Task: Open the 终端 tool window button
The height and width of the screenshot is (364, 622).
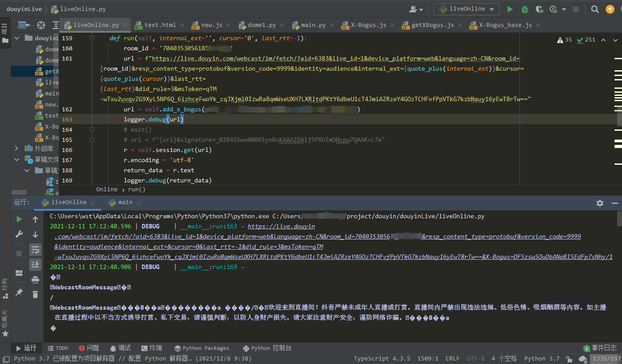Action: point(151,348)
